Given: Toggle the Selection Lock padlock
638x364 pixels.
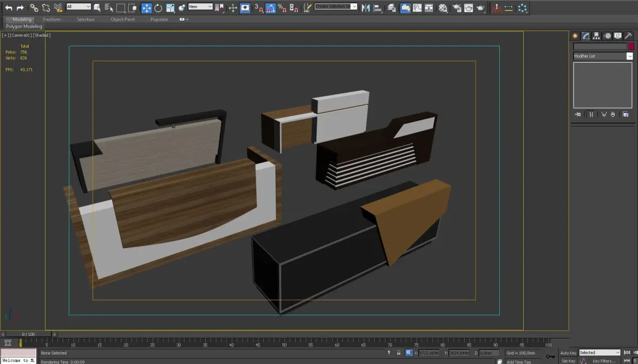Looking at the screenshot, I should tap(399, 353).
